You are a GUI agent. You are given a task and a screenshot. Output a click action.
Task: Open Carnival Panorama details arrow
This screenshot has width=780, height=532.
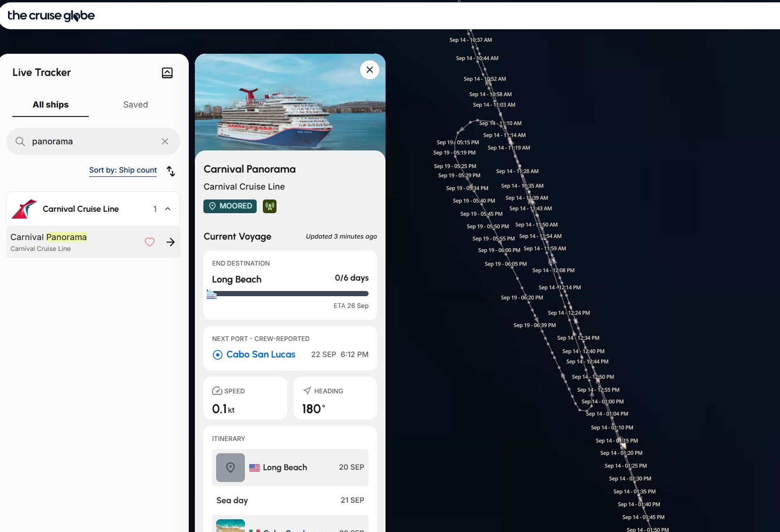pos(171,242)
